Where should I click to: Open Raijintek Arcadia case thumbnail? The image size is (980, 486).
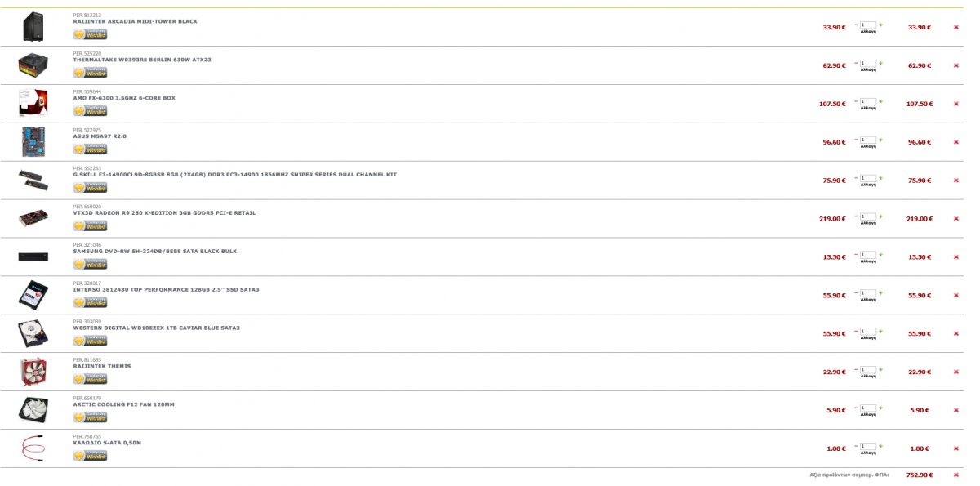[33, 27]
